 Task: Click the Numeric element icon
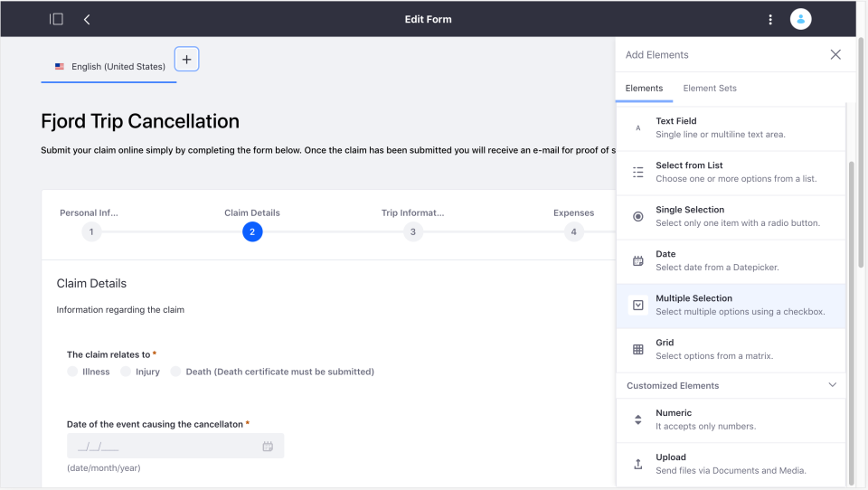click(x=638, y=419)
